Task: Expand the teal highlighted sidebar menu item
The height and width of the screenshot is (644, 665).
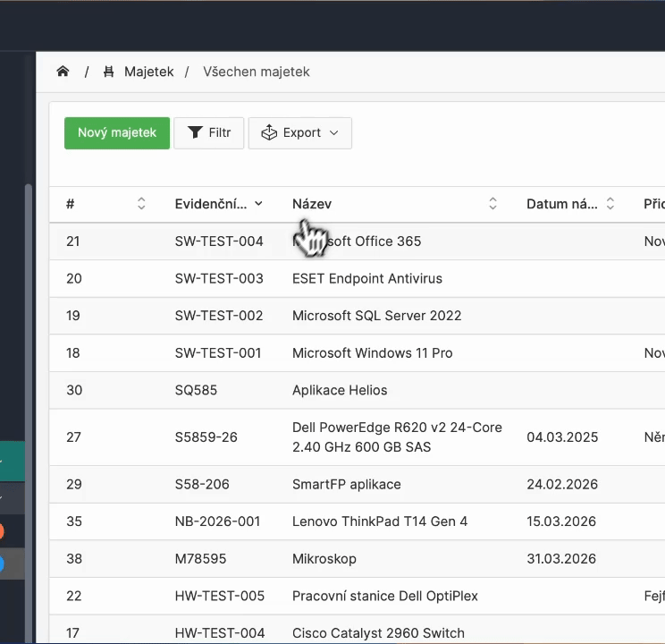Action: [x=3, y=462]
